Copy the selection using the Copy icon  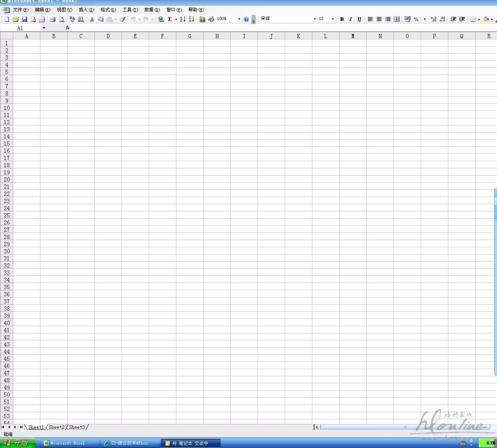100,19
